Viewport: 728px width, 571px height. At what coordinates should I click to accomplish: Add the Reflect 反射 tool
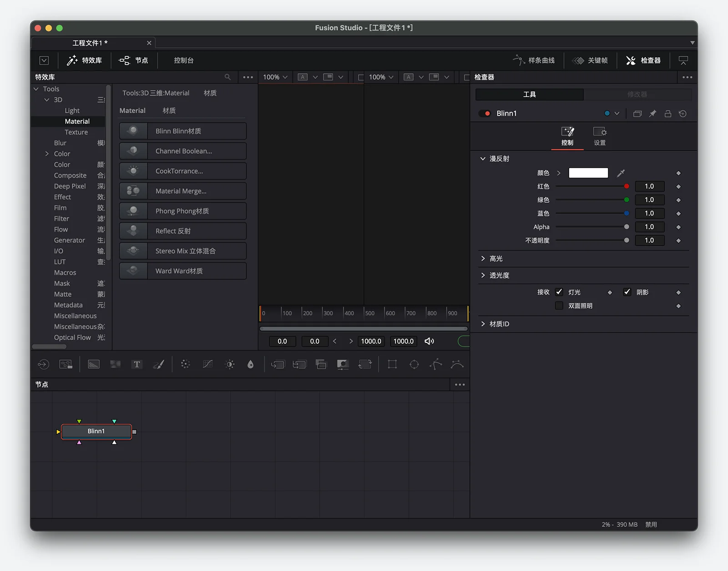click(x=183, y=231)
